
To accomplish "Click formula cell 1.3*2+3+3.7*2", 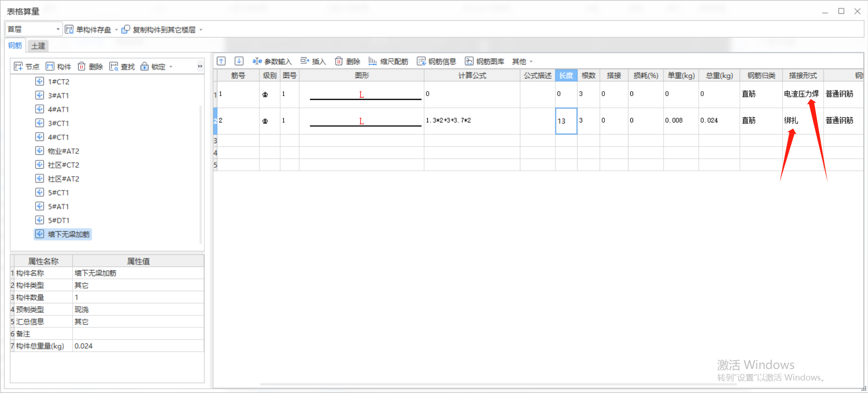I will coord(472,121).
